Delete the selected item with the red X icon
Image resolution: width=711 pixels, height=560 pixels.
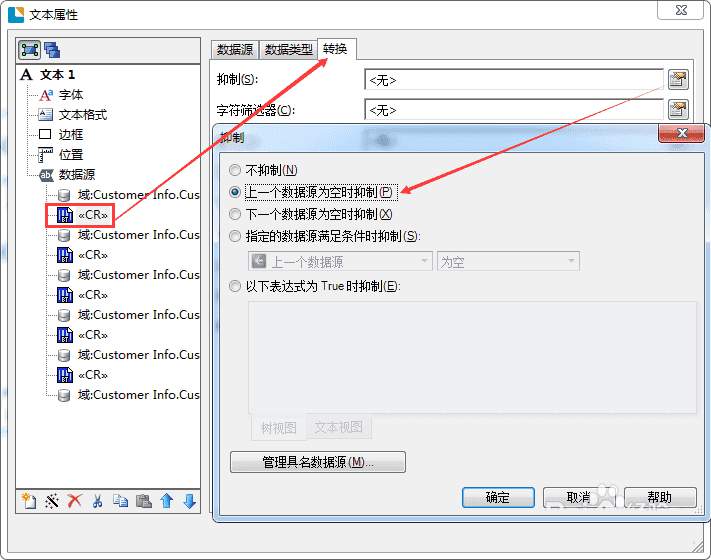[74, 501]
